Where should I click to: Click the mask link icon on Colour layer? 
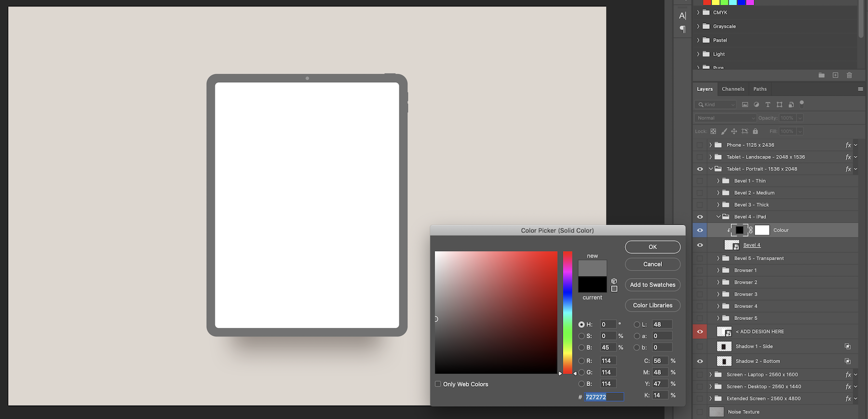751,230
